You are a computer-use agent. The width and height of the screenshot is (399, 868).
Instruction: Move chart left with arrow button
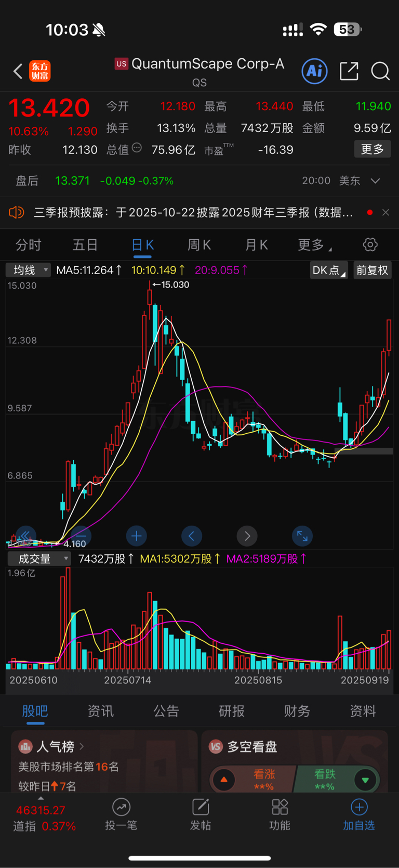point(192,536)
